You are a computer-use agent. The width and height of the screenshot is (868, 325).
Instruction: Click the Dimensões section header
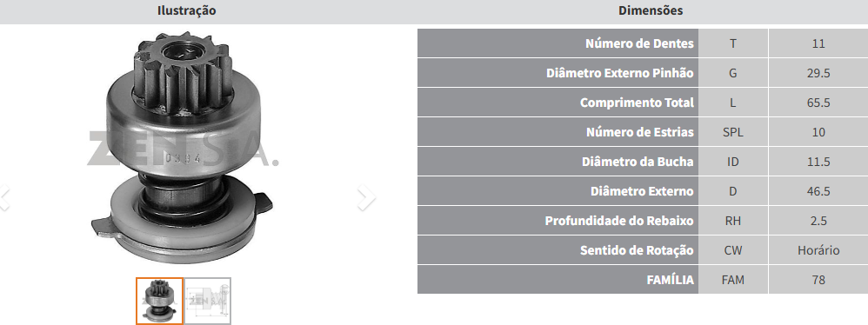651,10
